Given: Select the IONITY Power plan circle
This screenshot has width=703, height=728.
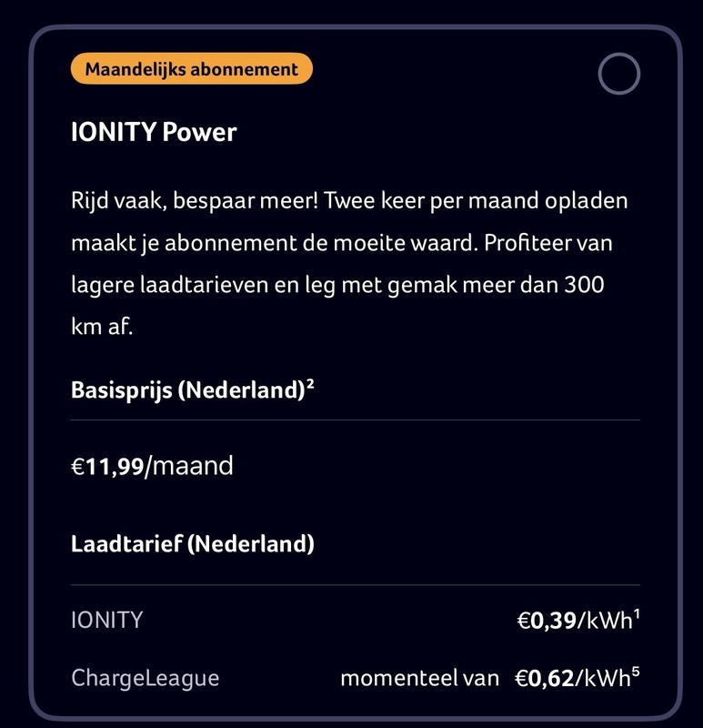Looking at the screenshot, I should (x=619, y=71).
